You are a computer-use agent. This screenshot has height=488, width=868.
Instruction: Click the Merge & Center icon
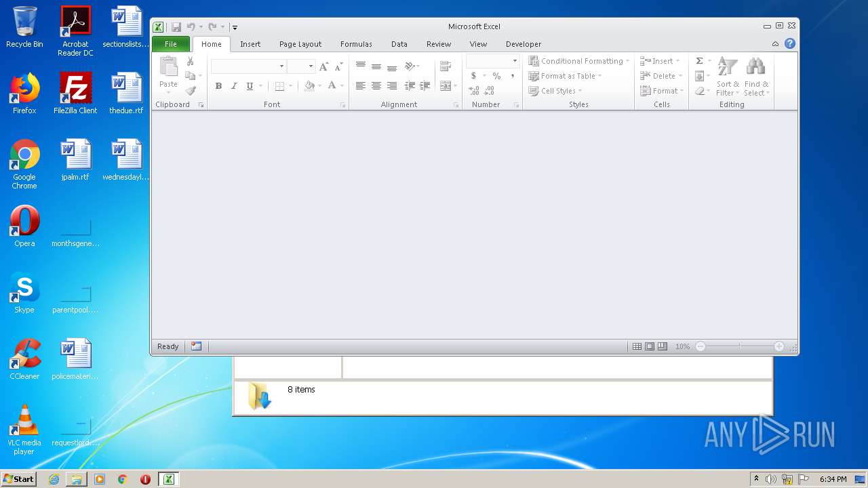445,85
